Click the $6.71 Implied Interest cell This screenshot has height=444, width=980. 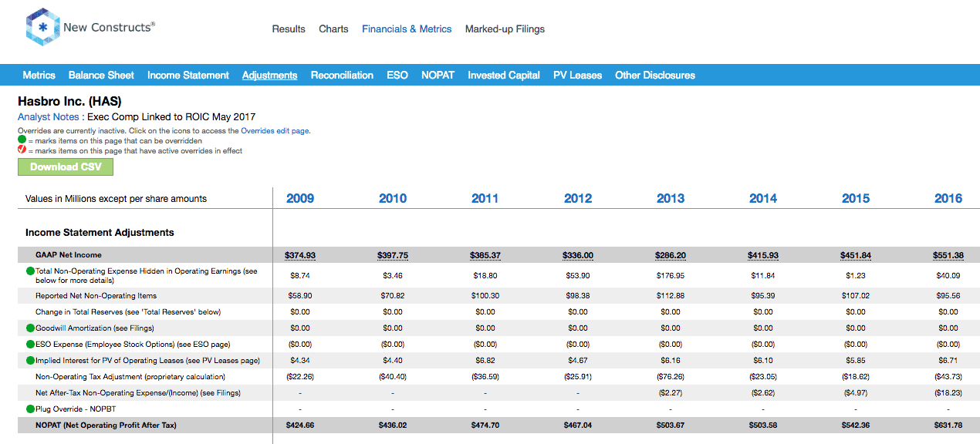948,361
